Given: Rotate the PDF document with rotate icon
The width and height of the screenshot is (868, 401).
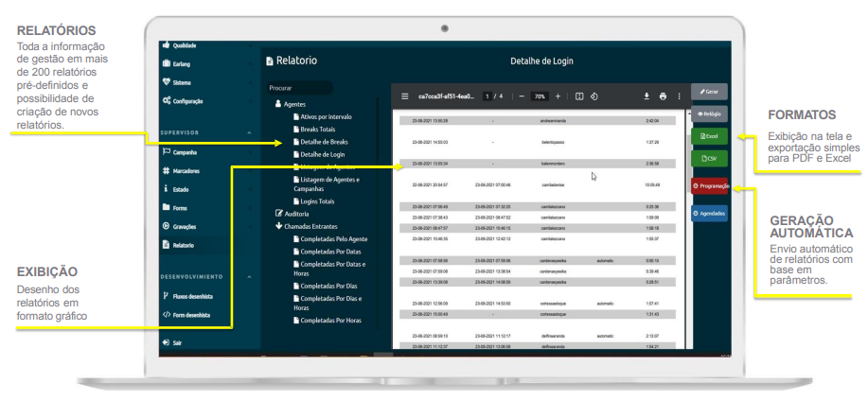Looking at the screenshot, I should click(593, 96).
